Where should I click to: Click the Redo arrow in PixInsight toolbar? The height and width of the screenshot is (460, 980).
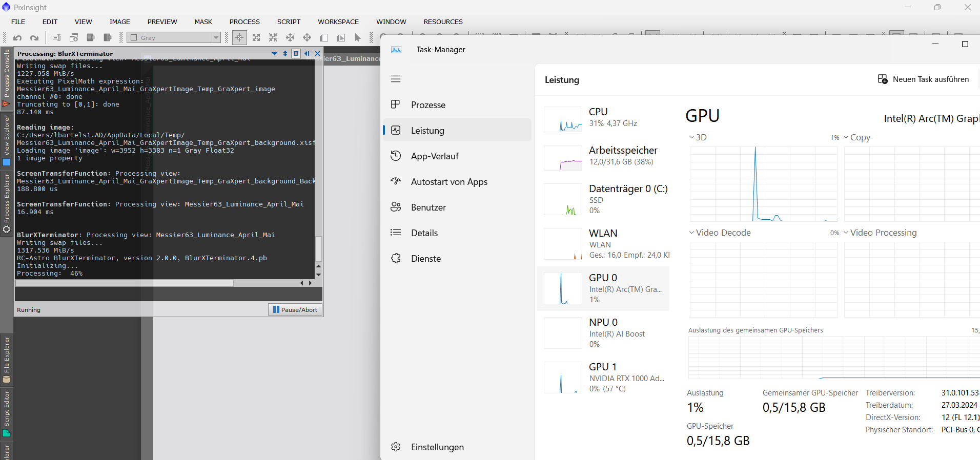click(34, 37)
